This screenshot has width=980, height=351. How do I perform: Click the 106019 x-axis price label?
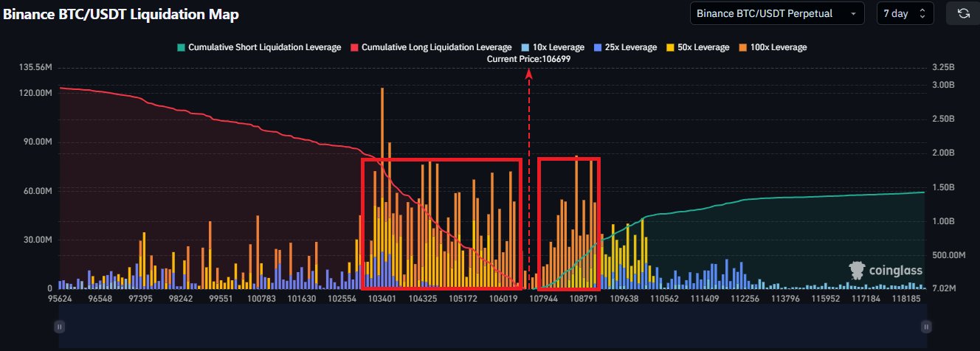click(503, 299)
